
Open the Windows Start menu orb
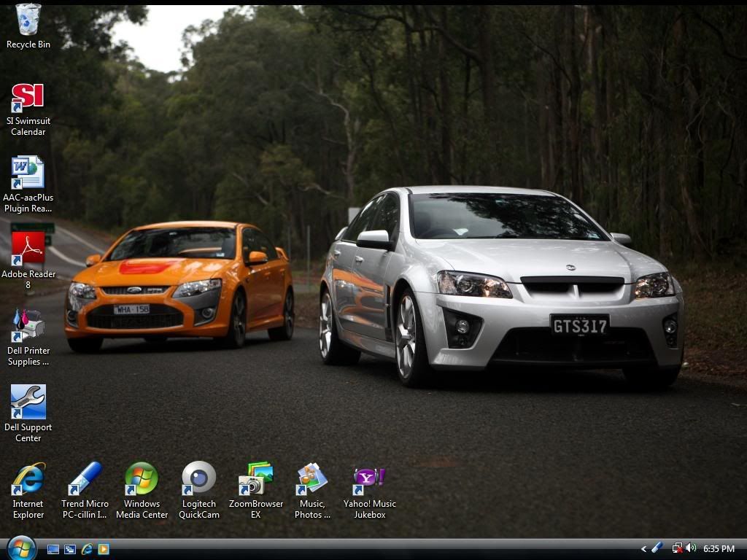[21, 548]
